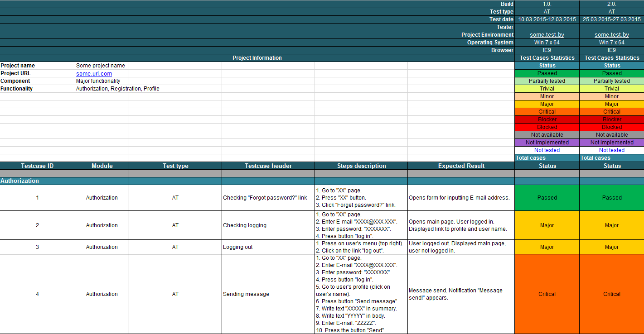Select the Expected Result column header
This screenshot has width=644, height=334.
[461, 166]
